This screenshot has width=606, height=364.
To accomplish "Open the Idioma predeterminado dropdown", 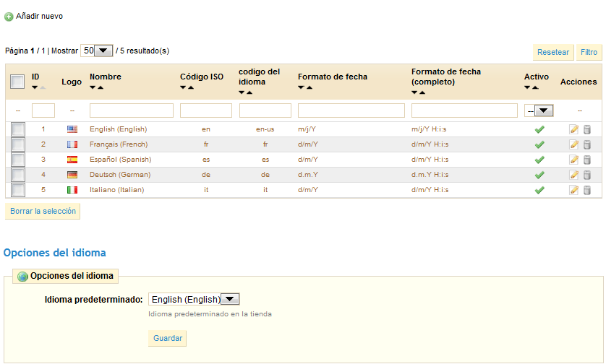I will point(194,299).
